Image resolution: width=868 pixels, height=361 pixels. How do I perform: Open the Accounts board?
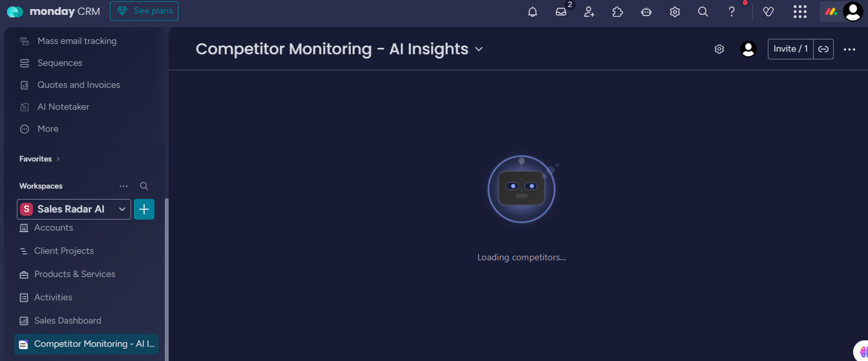click(x=54, y=227)
